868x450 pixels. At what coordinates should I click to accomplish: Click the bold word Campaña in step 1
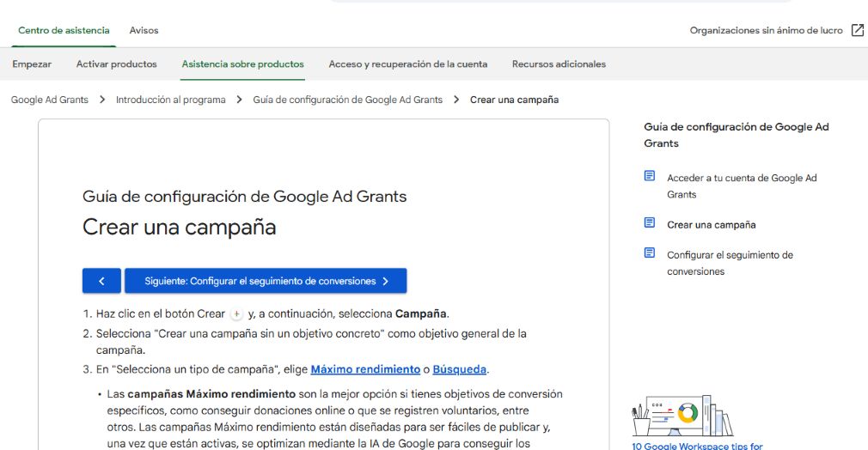[421, 313]
